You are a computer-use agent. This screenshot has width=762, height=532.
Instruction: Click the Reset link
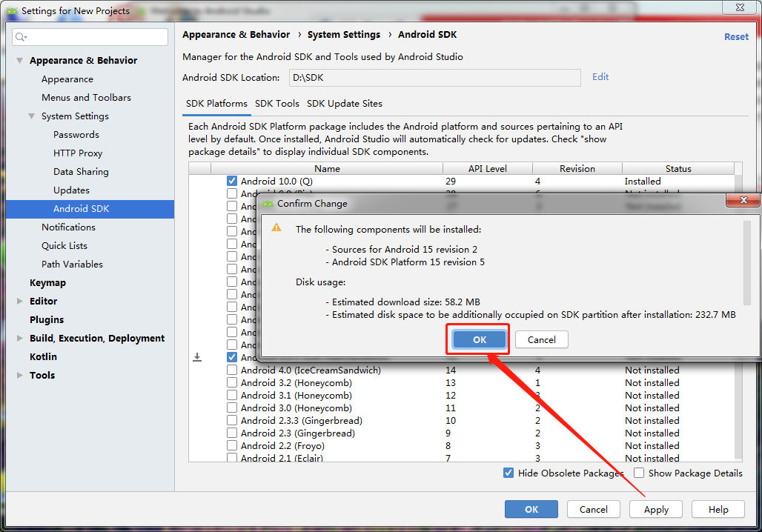pyautogui.click(x=736, y=36)
